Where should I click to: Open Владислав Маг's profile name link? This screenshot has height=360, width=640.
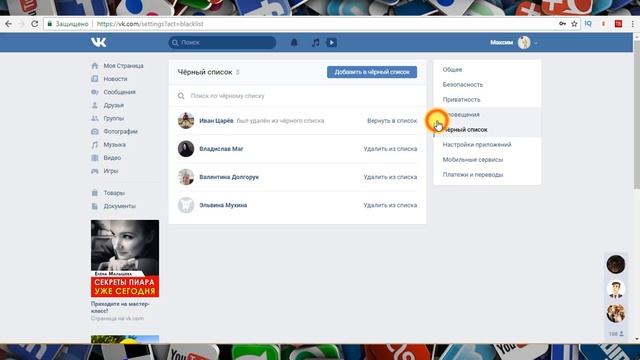(221, 149)
